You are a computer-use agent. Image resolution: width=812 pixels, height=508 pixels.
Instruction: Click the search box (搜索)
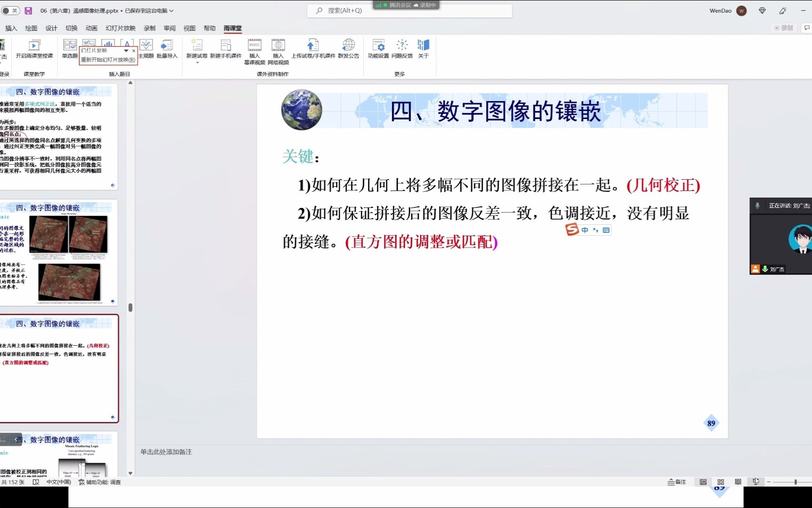click(x=409, y=10)
